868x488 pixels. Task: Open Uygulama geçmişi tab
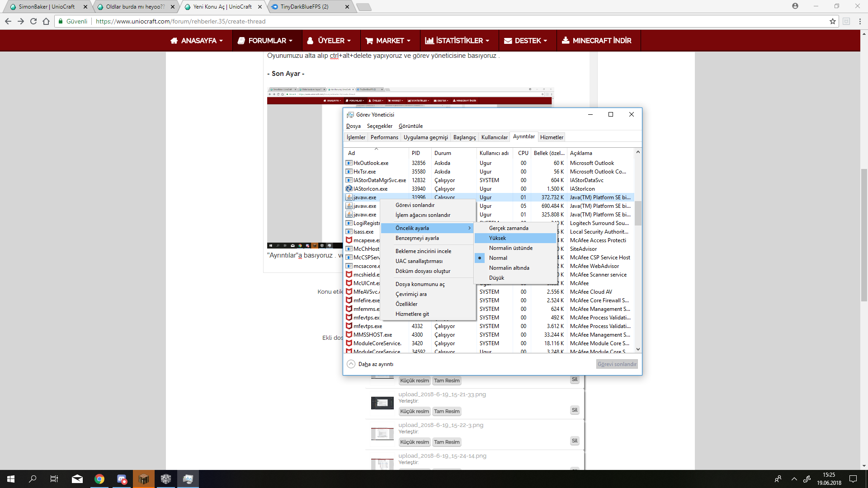click(426, 137)
